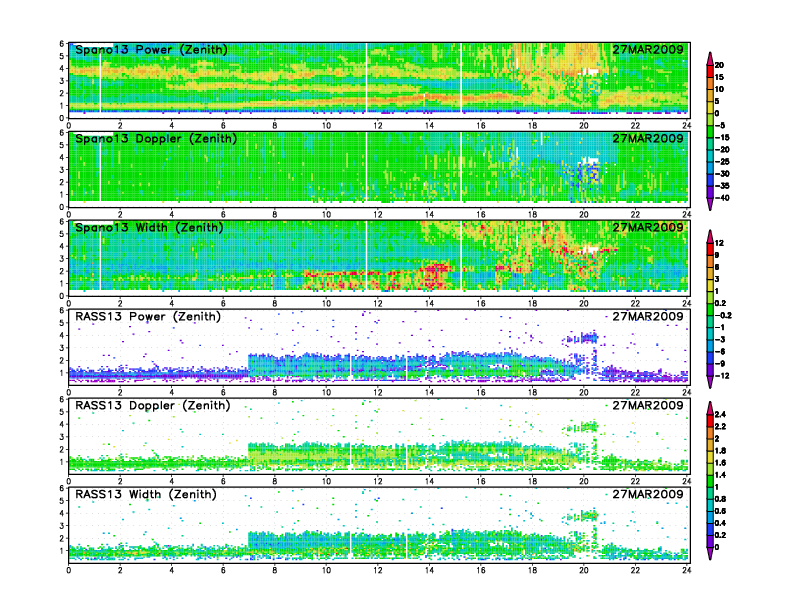
Task: Click the "10" label on the power colorbar
Action: (x=719, y=89)
